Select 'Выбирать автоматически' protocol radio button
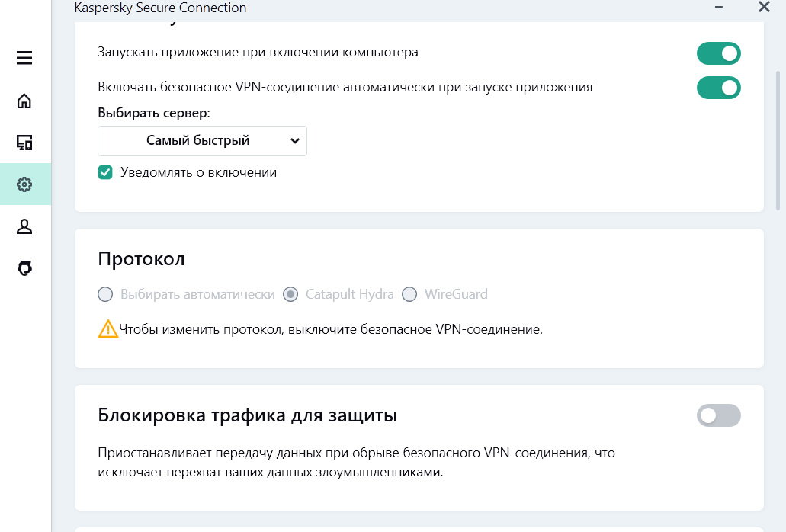The image size is (786, 532). point(105,294)
